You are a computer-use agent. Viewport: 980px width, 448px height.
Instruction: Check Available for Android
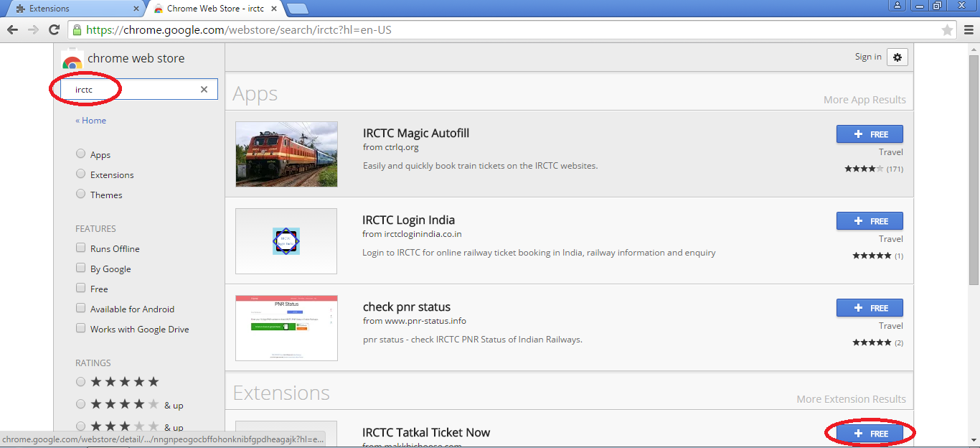coord(81,308)
